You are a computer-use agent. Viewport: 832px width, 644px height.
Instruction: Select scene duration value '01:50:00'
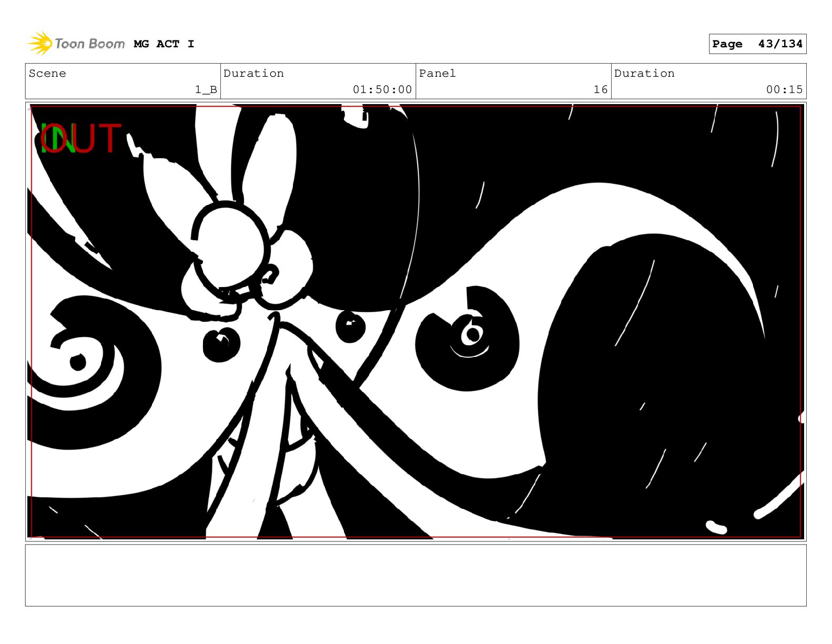pos(382,89)
